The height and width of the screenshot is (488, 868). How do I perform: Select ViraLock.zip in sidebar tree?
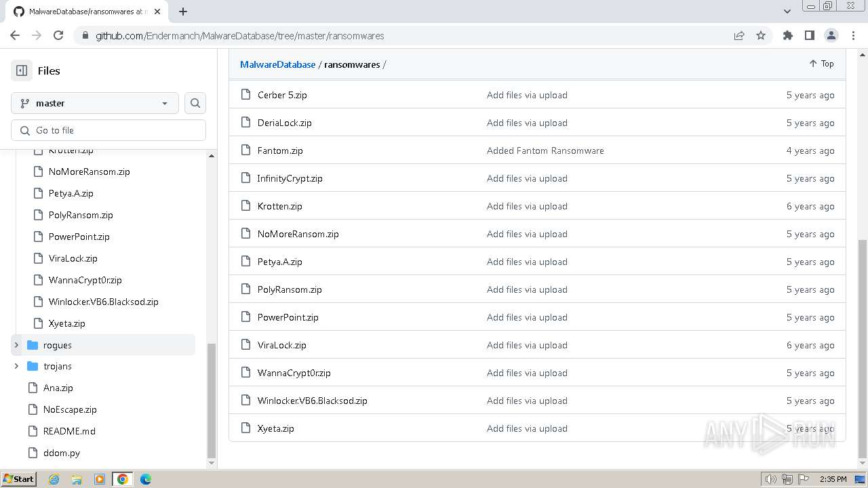pyautogui.click(x=73, y=258)
